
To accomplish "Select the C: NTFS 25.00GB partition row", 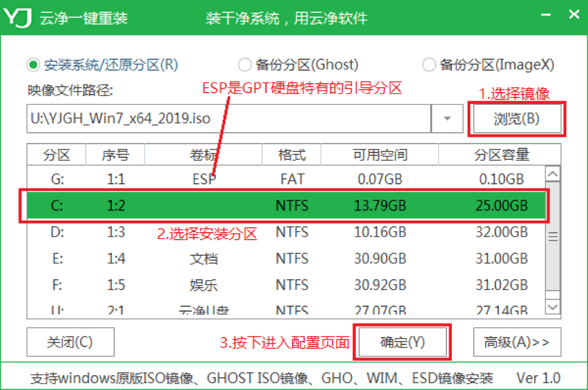I will point(286,206).
